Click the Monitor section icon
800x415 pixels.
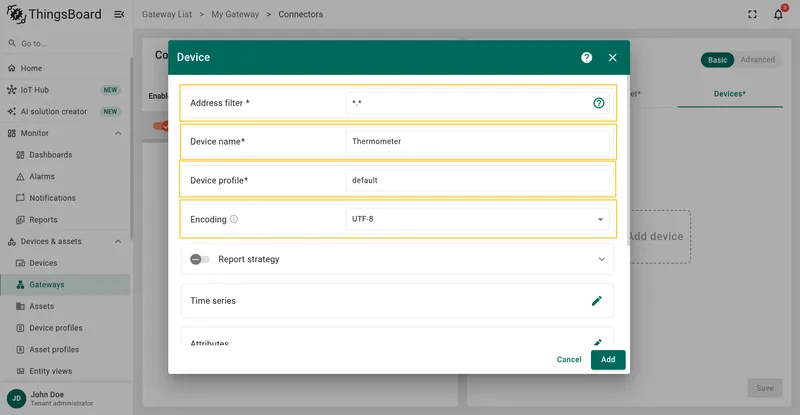click(x=12, y=133)
